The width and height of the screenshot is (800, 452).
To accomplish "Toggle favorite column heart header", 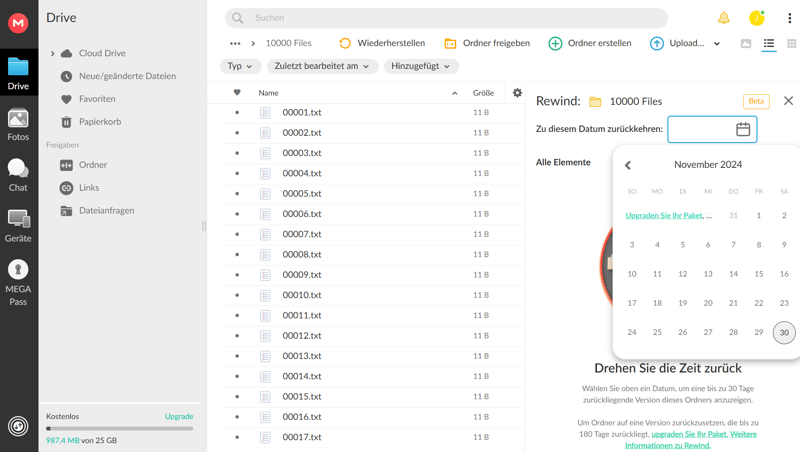I will (x=237, y=93).
